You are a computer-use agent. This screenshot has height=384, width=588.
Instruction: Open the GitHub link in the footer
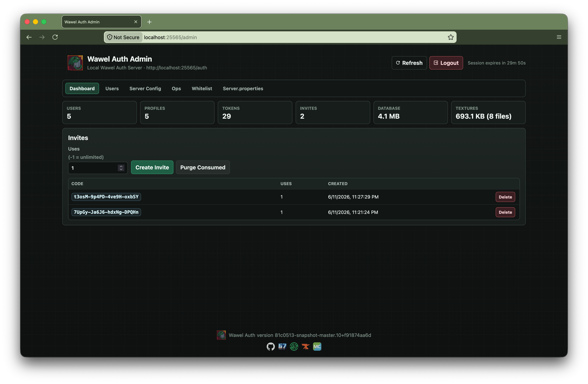tap(270, 347)
